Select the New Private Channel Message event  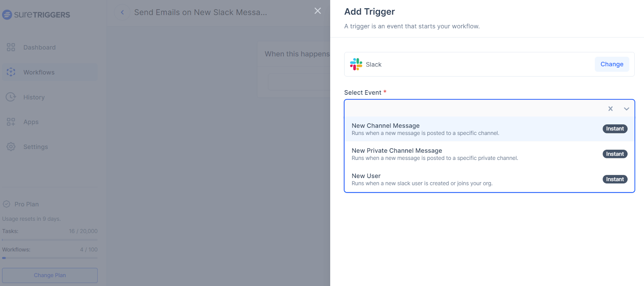point(489,154)
